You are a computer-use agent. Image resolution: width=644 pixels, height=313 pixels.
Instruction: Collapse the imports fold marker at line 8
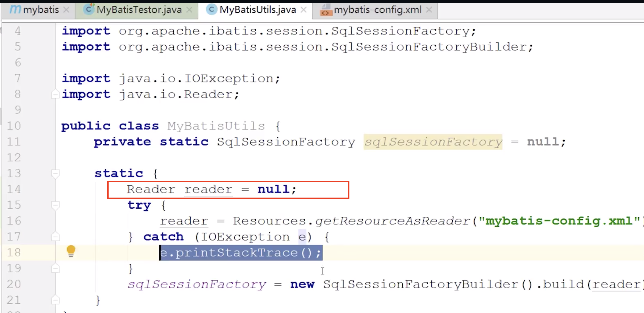coord(55,94)
